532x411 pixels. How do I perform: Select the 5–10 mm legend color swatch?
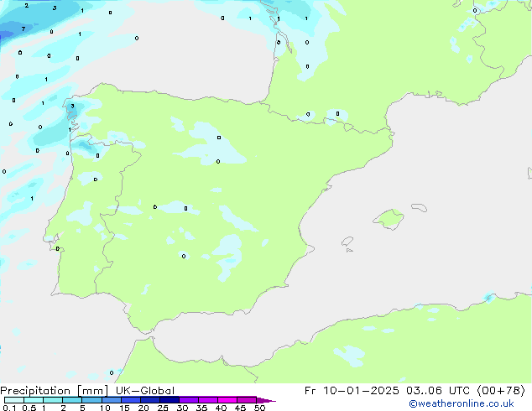coord(91,400)
